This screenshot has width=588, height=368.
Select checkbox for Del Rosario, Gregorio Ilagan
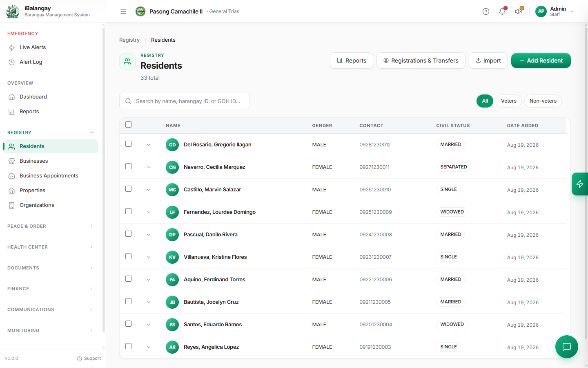pyautogui.click(x=129, y=144)
